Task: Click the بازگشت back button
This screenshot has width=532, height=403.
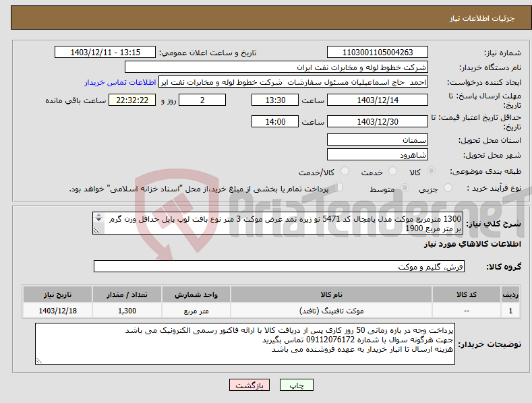Action: tap(249, 385)
